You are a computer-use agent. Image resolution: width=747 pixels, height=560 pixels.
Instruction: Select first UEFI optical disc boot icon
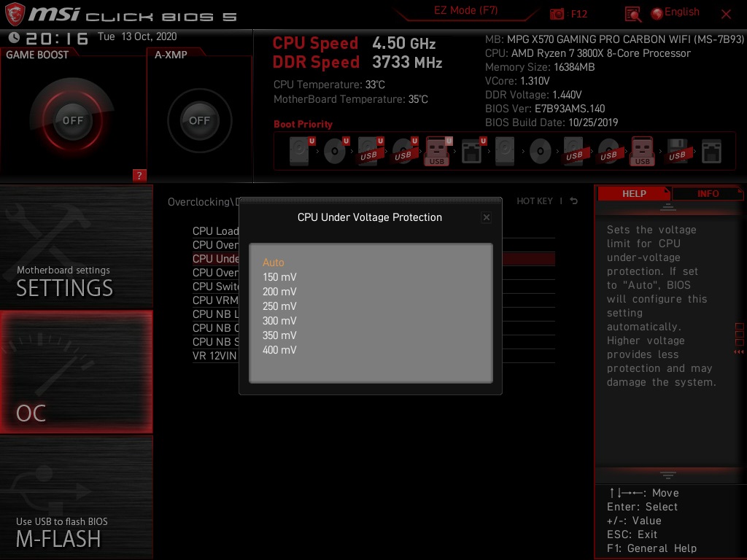[336, 152]
